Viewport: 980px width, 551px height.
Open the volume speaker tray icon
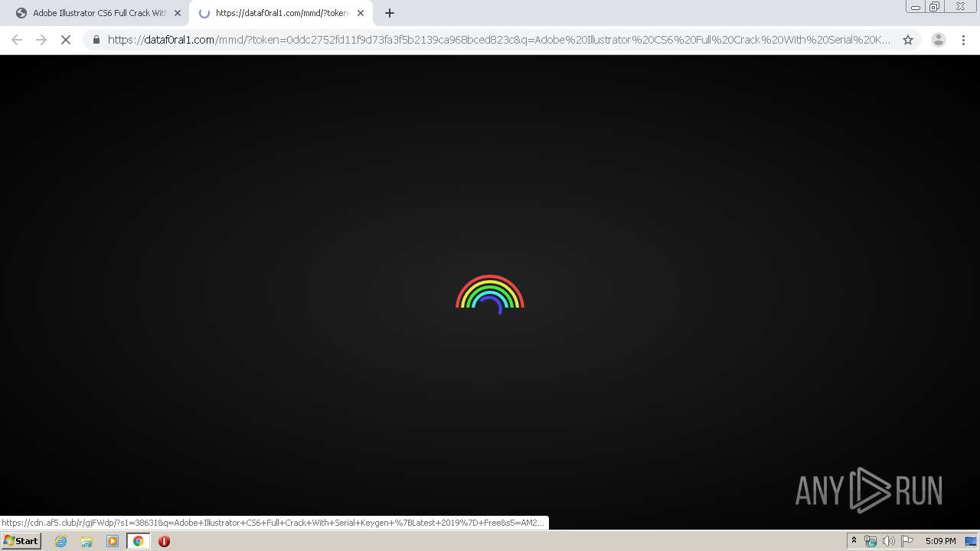point(888,541)
